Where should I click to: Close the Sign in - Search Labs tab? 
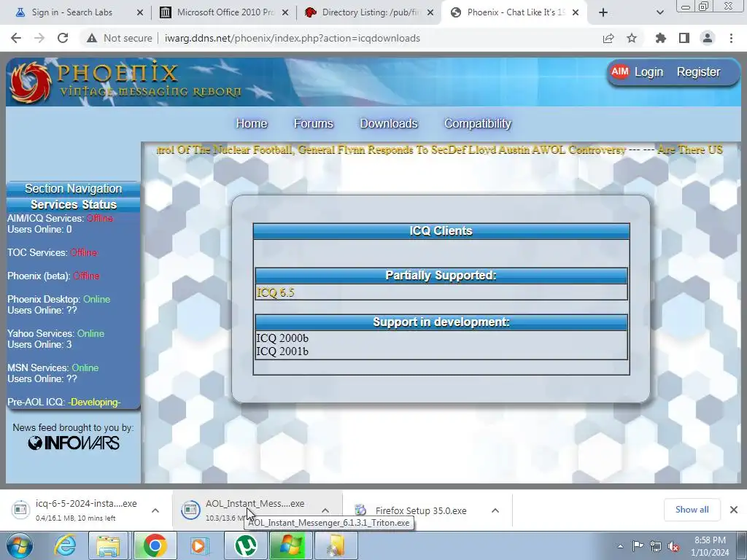140,12
